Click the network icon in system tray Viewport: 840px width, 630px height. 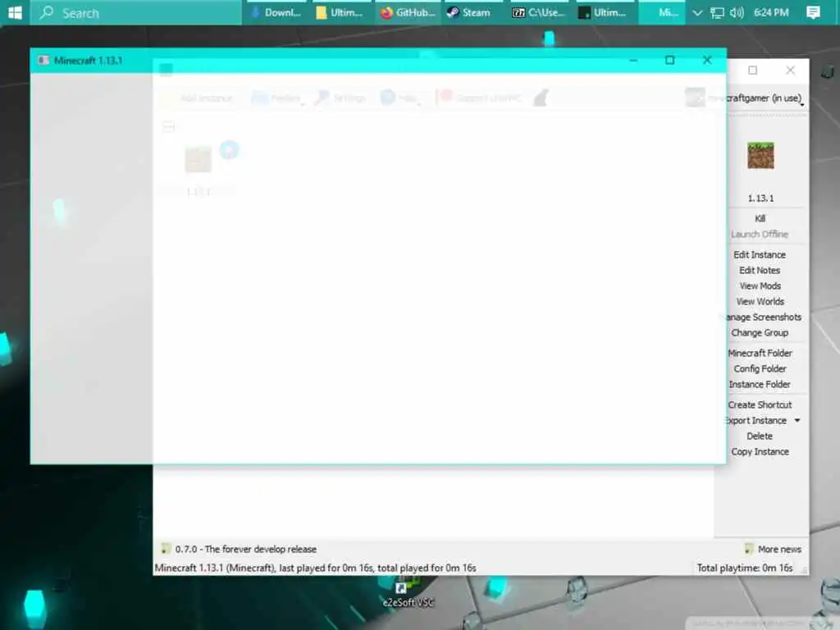click(x=717, y=12)
